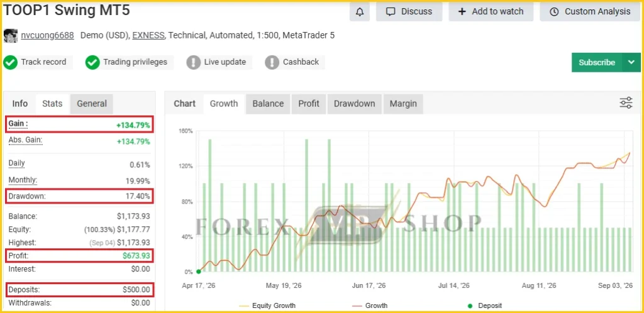Open chart settings sliders icon
644x313 pixels.
click(626, 102)
